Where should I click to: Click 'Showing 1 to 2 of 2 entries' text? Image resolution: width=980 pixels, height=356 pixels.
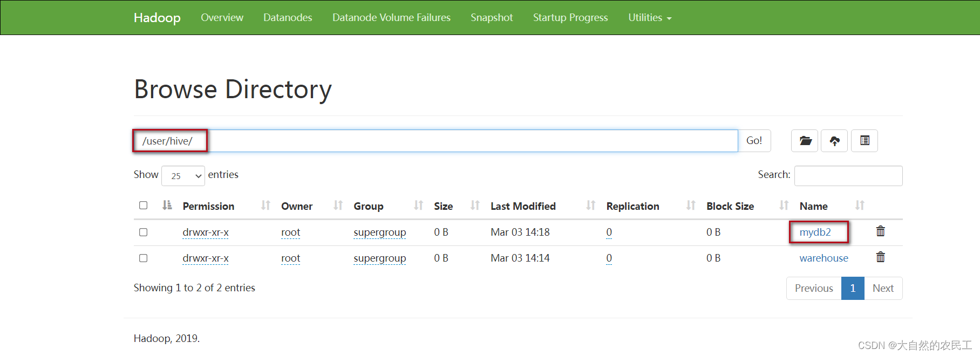coord(194,287)
